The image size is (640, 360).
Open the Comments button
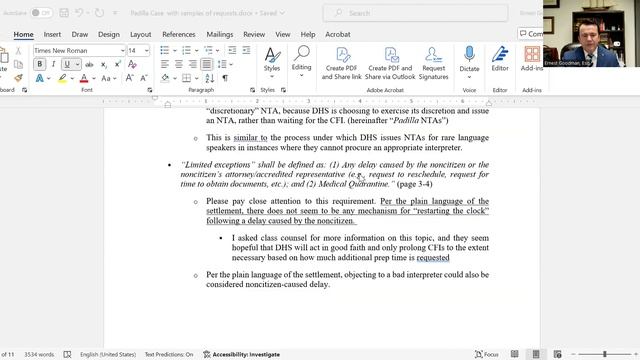[x=530, y=34]
